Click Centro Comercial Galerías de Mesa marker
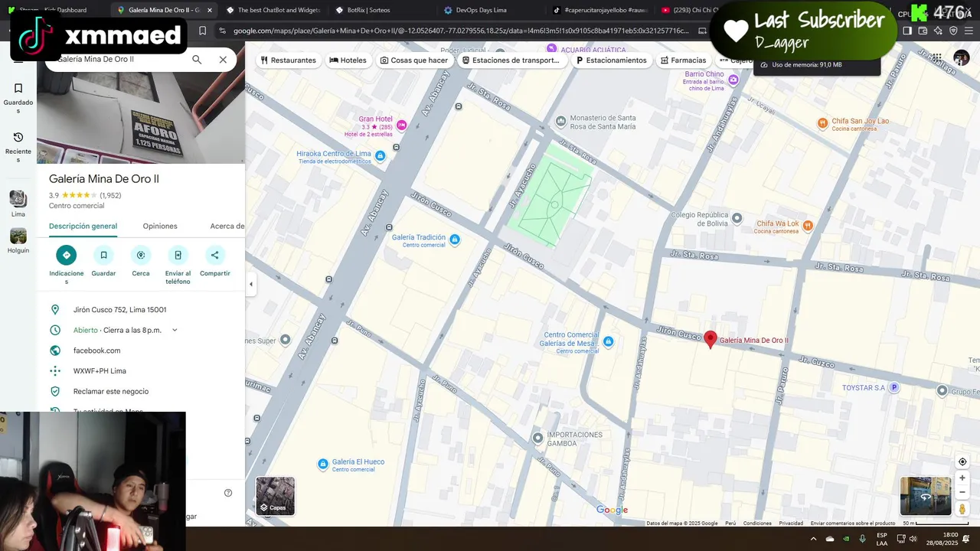Image resolution: width=980 pixels, height=551 pixels. 608,341
